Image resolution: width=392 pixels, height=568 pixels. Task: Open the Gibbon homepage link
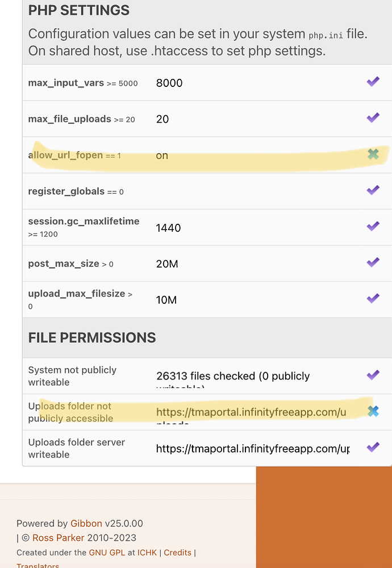86,523
